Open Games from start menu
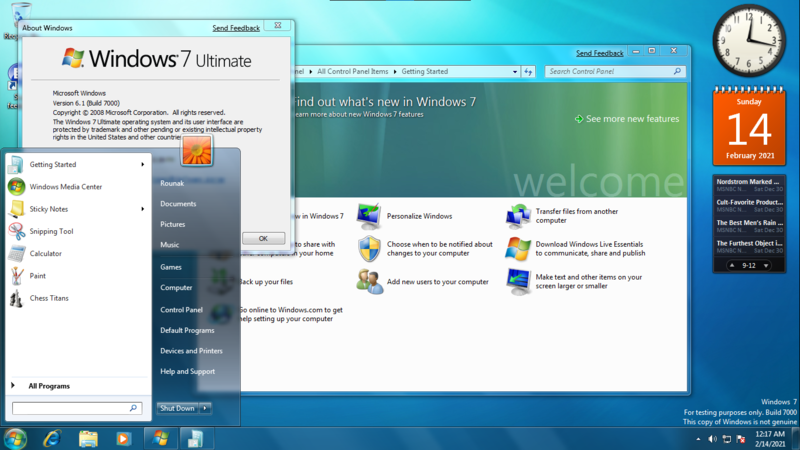Viewport: 800px width, 450px height. click(171, 267)
